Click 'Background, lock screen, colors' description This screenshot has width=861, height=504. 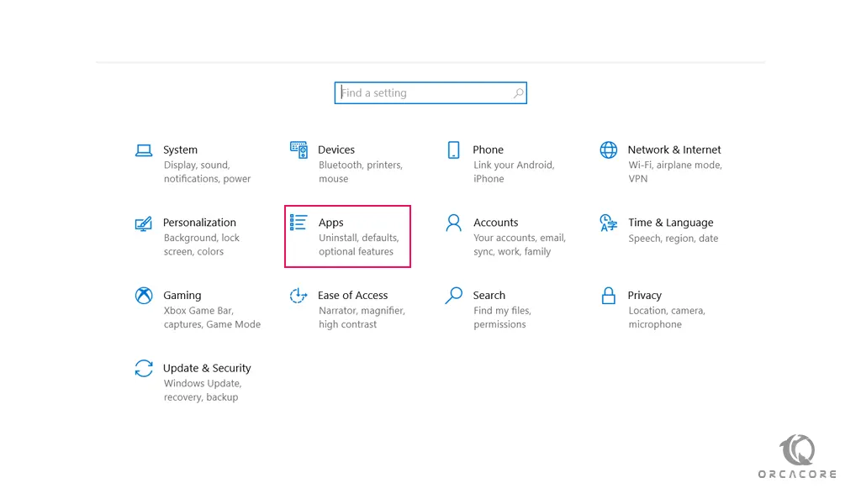point(202,245)
